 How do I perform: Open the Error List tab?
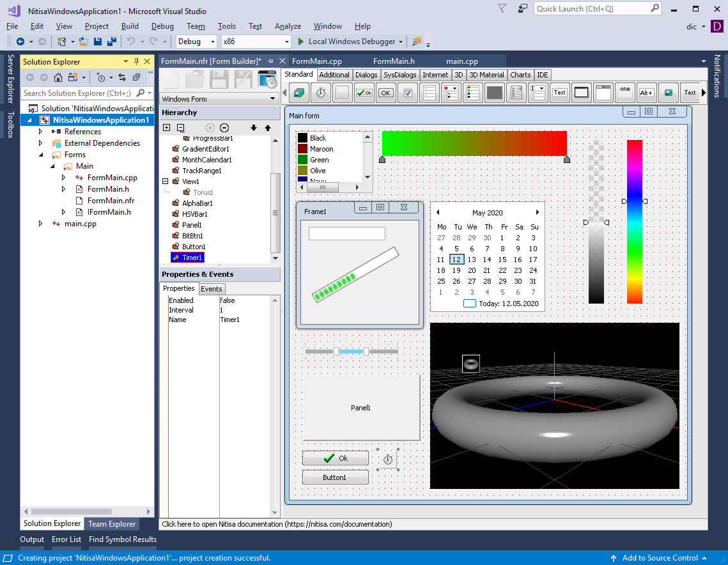click(66, 539)
